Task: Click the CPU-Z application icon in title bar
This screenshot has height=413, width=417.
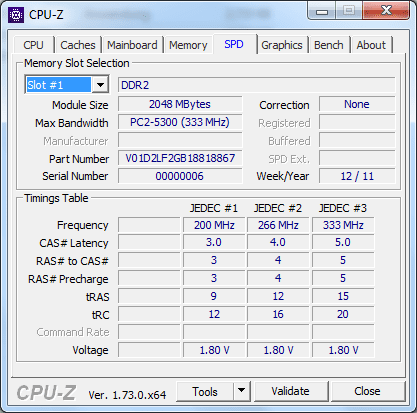Action: [16, 15]
